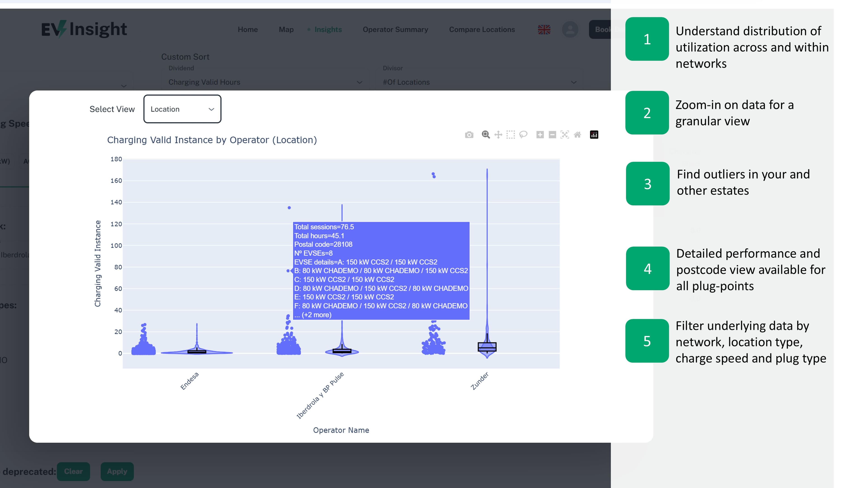The width and height of the screenshot is (868, 488).
Task: Click the Zoom Out minus icon
Action: (552, 135)
